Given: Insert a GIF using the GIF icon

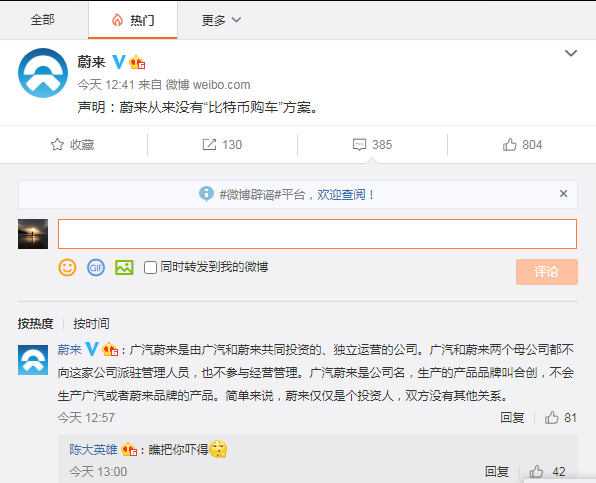Looking at the screenshot, I should coord(96,268).
